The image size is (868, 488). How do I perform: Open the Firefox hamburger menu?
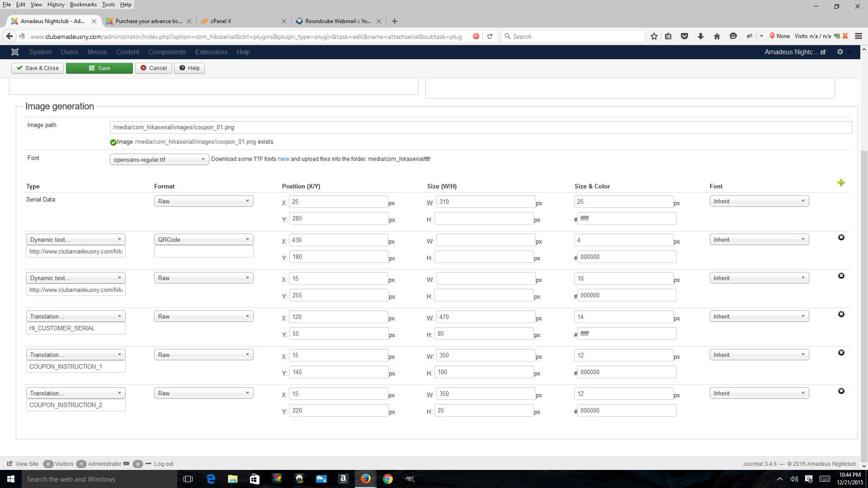[x=858, y=36]
